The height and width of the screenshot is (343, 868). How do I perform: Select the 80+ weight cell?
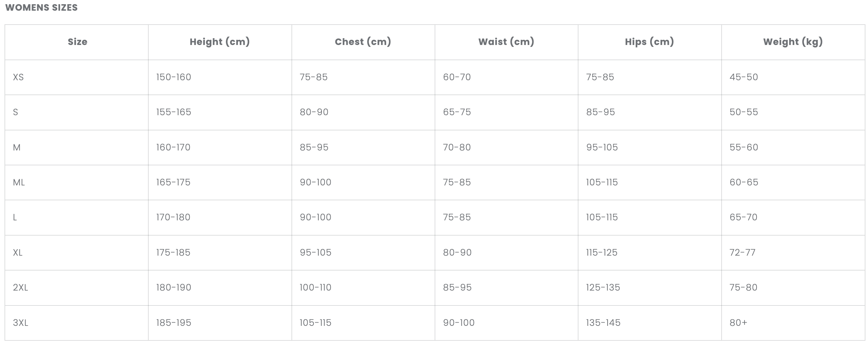click(x=738, y=323)
